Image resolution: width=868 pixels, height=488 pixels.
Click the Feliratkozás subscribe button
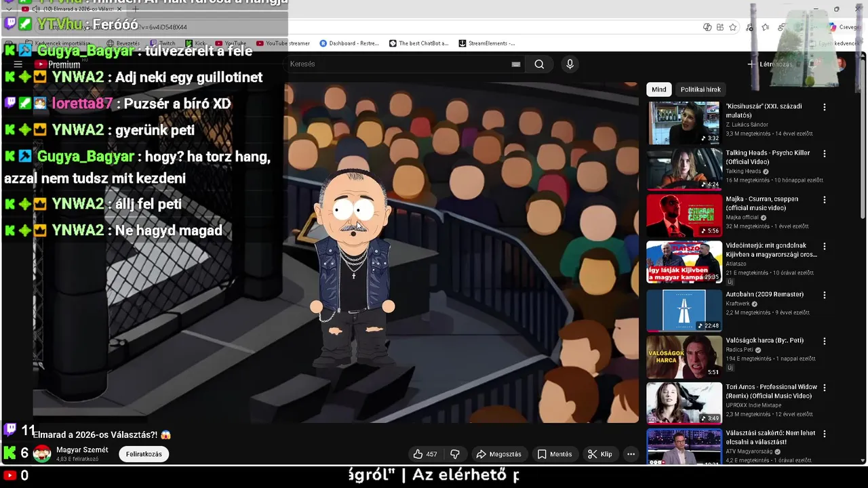coord(144,454)
